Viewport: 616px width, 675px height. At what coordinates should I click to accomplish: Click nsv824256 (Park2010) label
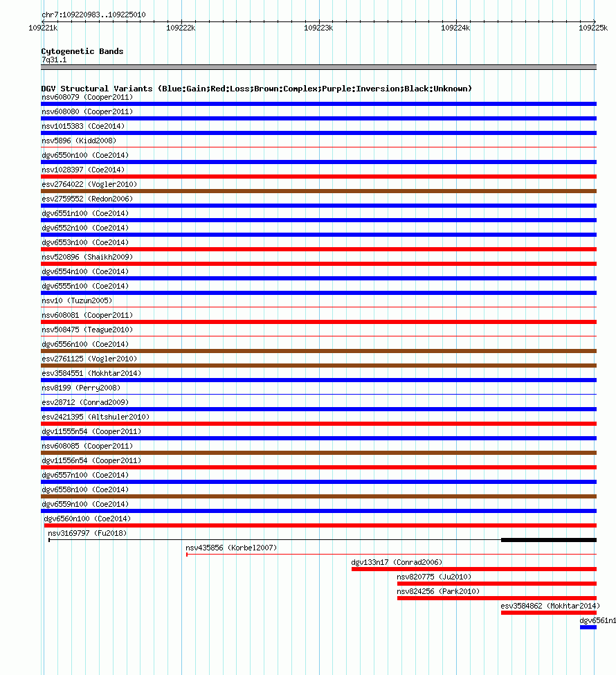438,591
